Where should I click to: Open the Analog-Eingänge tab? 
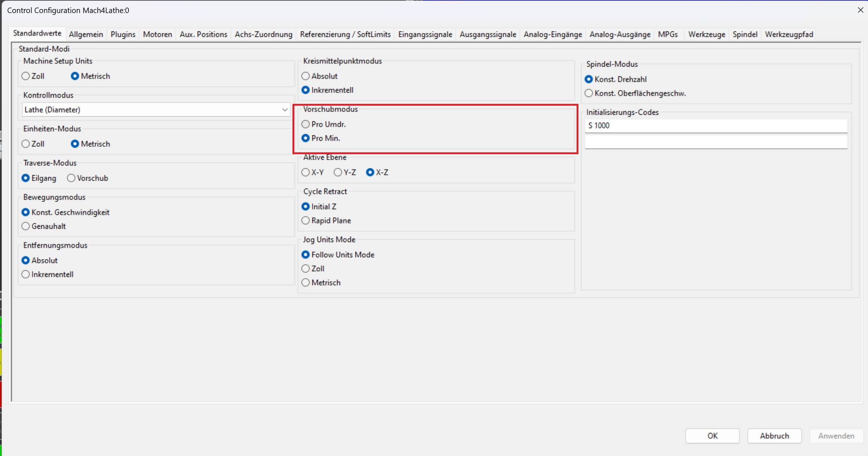pyautogui.click(x=553, y=34)
